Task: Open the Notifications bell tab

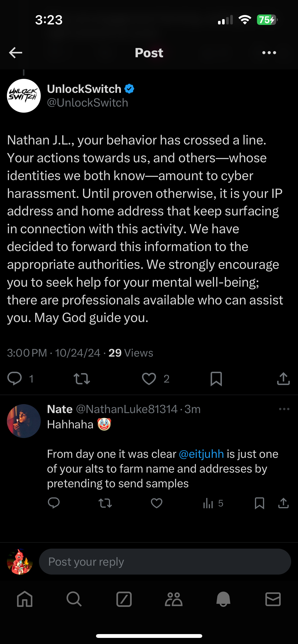Action: pyautogui.click(x=223, y=599)
